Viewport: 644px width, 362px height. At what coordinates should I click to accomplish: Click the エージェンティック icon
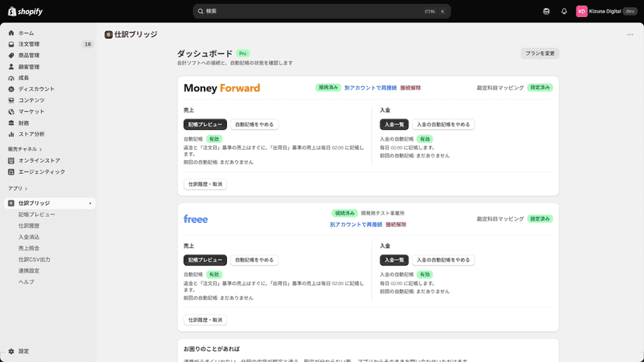pos(11,172)
